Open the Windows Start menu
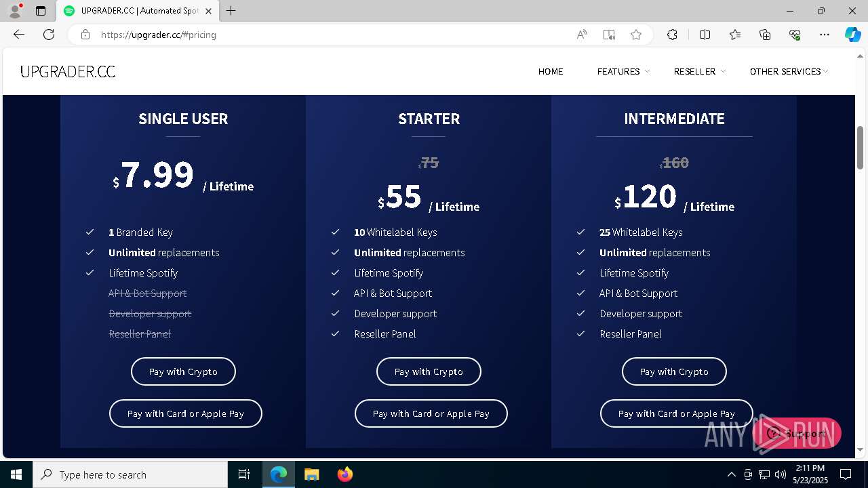The image size is (868, 488). click(16, 474)
